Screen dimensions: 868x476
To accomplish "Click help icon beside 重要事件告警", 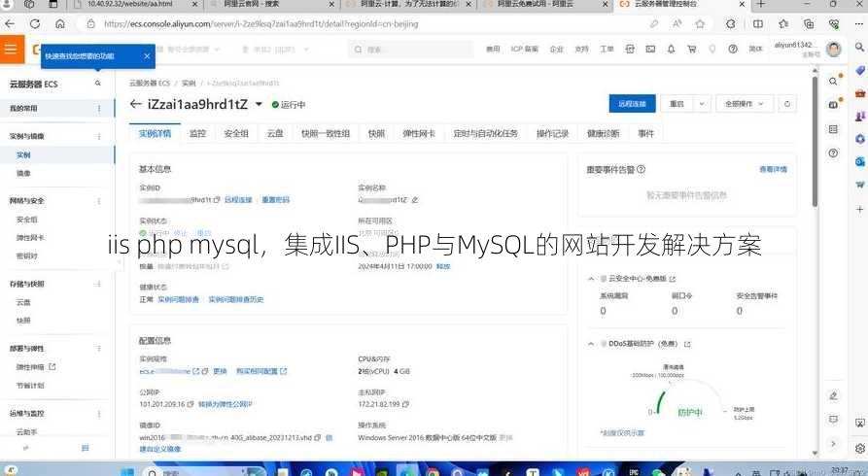I will (641, 169).
